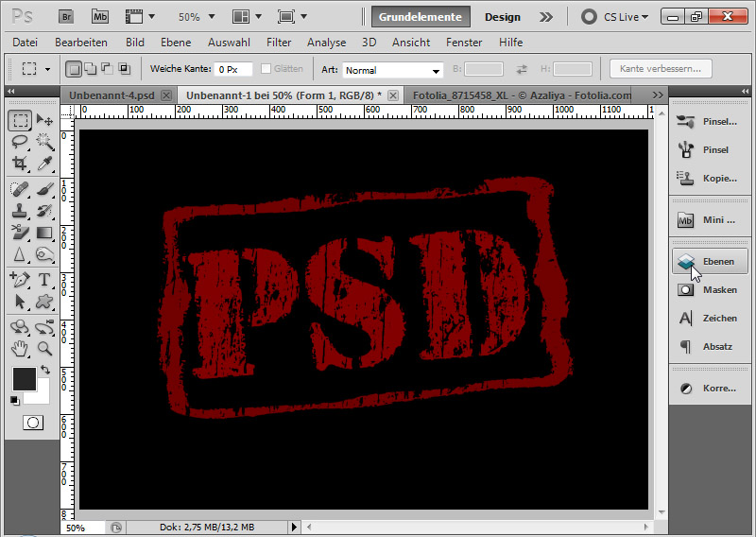Image resolution: width=756 pixels, height=537 pixels.
Task: Select the Zoom tool
Action: click(44, 348)
